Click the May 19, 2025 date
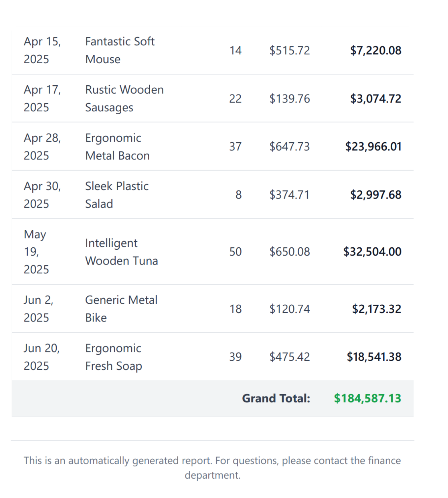The image size is (448, 498). 36,252
